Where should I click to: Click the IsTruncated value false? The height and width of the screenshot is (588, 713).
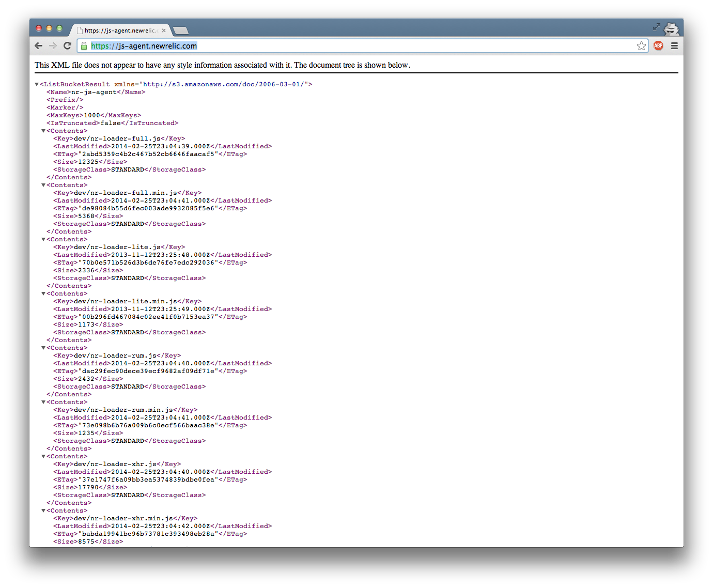(111, 123)
